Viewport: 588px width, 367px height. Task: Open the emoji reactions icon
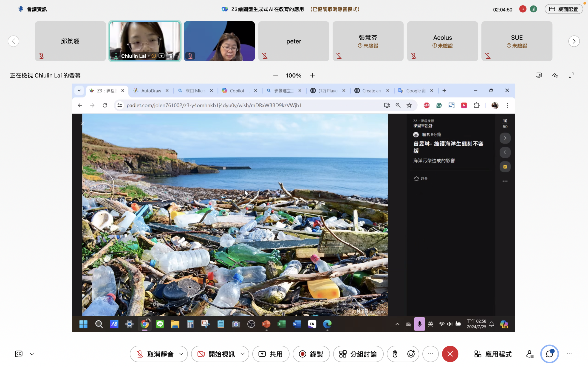pyautogui.click(x=411, y=354)
